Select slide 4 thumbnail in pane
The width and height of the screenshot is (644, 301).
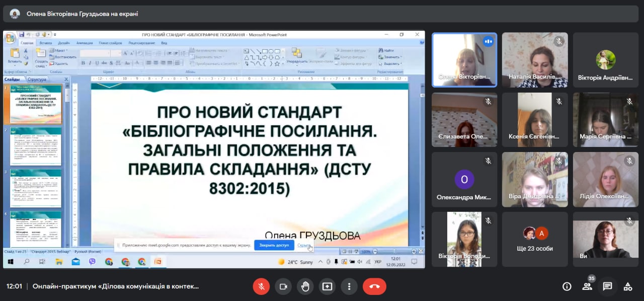coord(35,229)
